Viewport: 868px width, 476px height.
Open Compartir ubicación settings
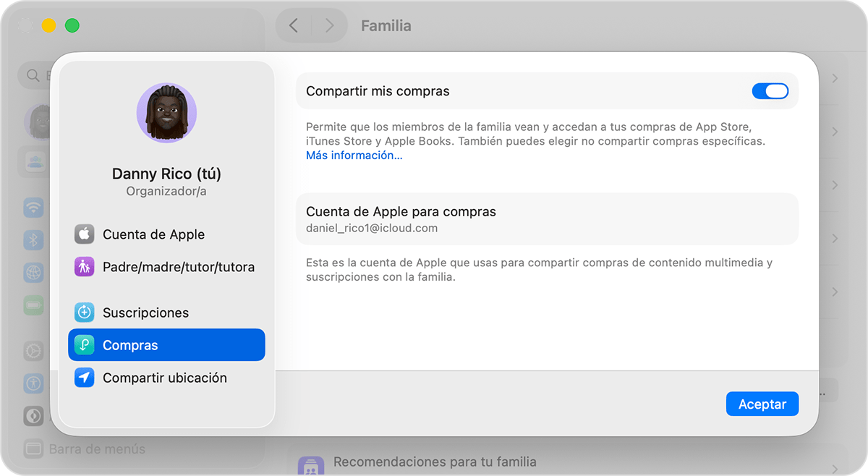(164, 377)
